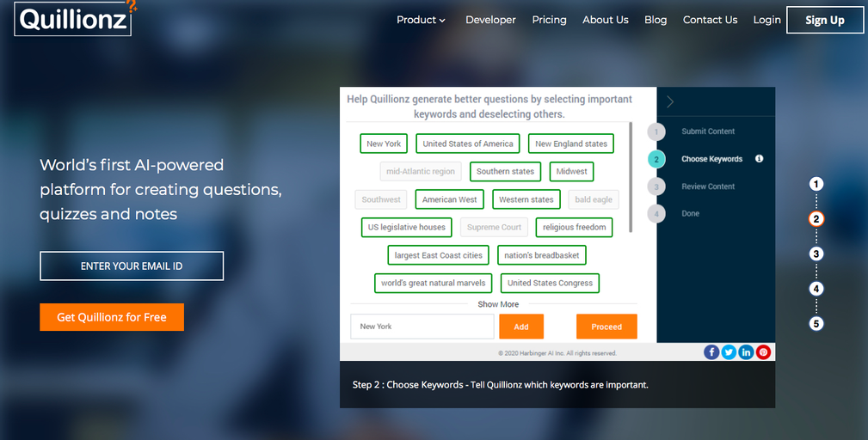Screen dimensions: 868x440
Task: Open the Product dropdown menu
Action: [x=421, y=20]
